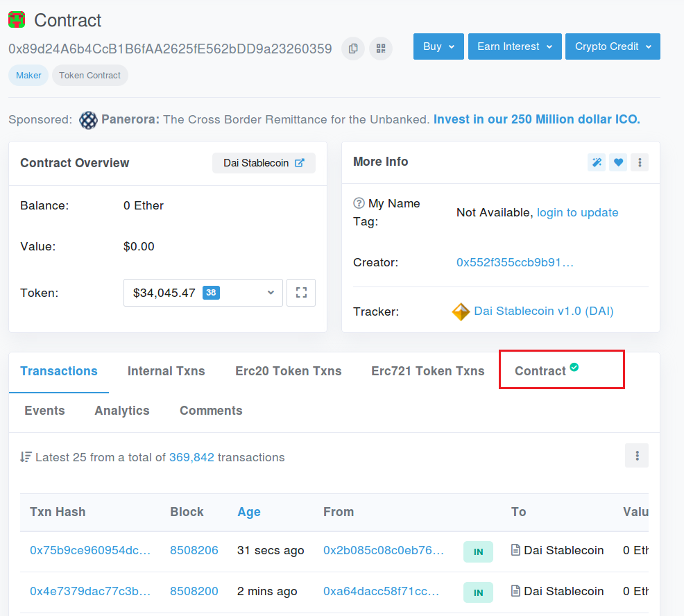Open block 8508200
Viewport: 684px width, 616px height.
tap(194, 591)
